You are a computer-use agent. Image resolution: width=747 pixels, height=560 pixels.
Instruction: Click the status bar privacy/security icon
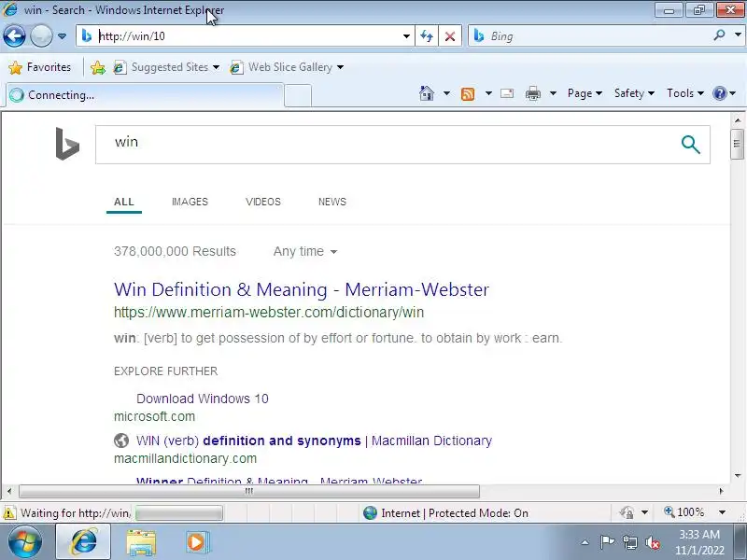click(x=627, y=512)
